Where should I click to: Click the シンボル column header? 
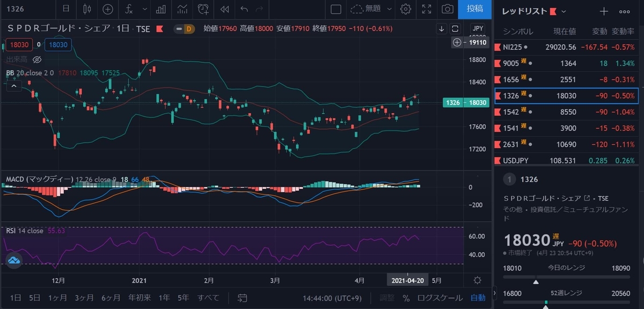519,31
